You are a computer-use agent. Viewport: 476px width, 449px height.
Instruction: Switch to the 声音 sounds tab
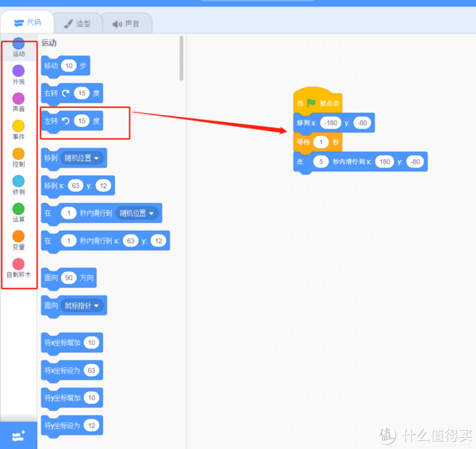click(126, 23)
